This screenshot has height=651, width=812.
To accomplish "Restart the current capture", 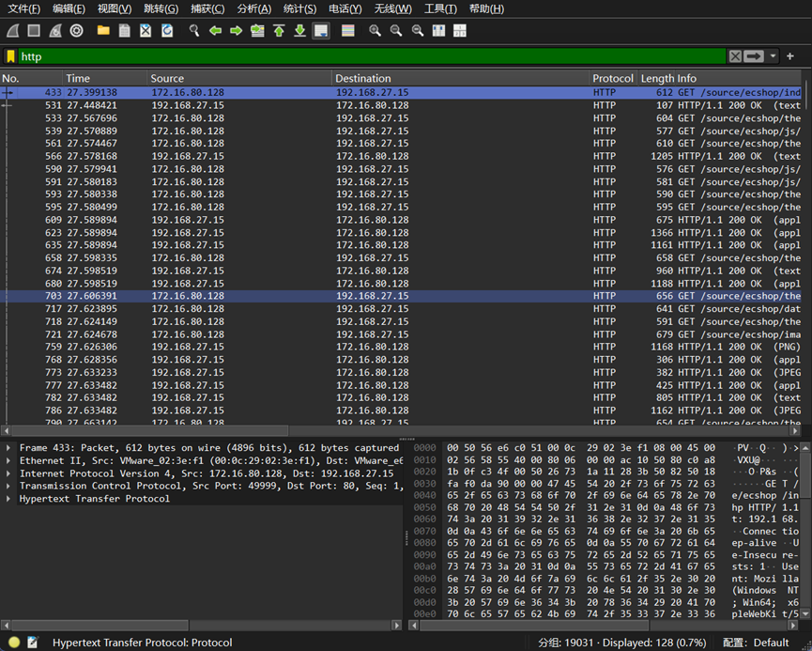I will 54,30.
